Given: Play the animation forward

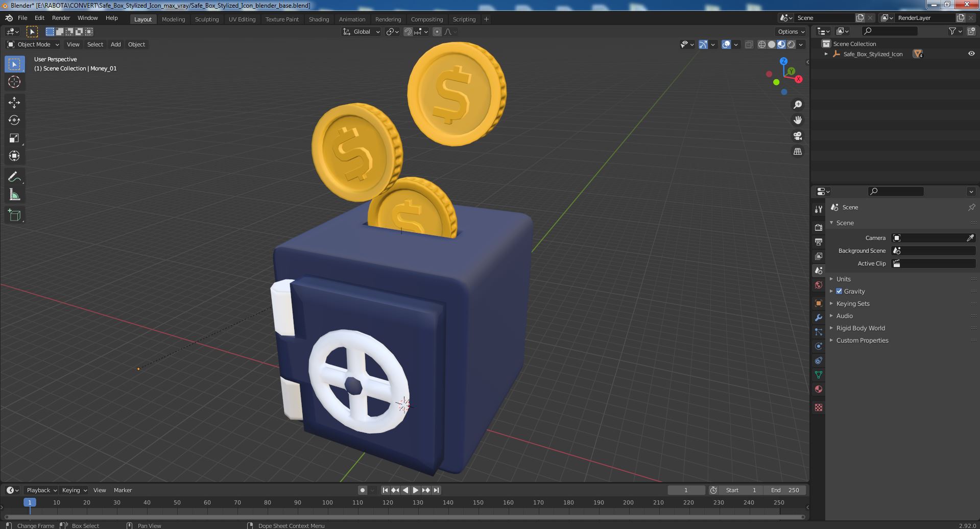Looking at the screenshot, I should (416, 490).
